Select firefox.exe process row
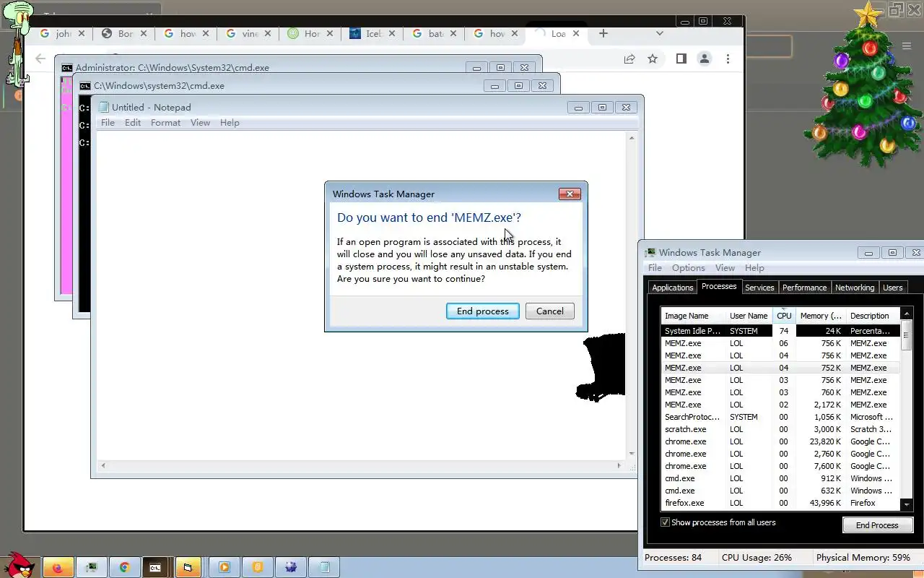This screenshot has width=924, height=578. coord(780,503)
